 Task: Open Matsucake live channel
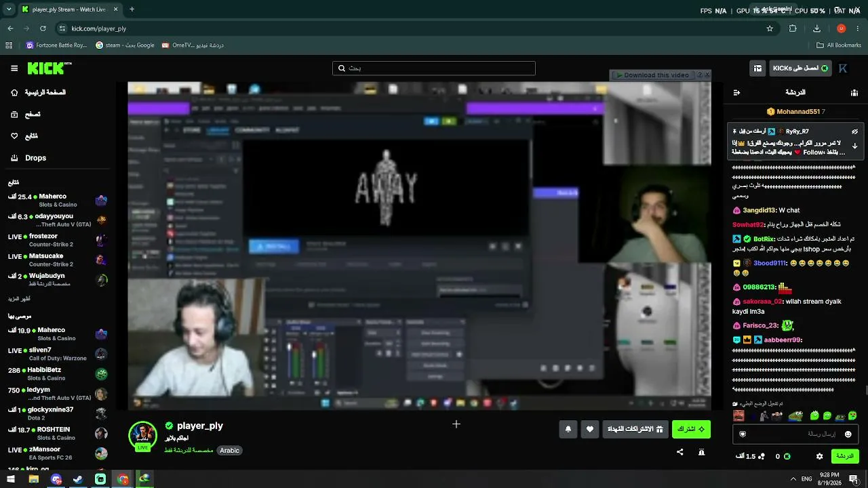57,260
